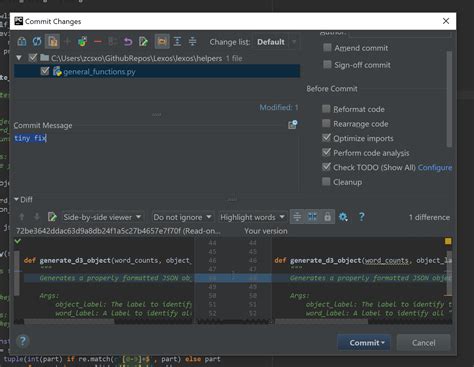Open commit message history icon

point(292,125)
